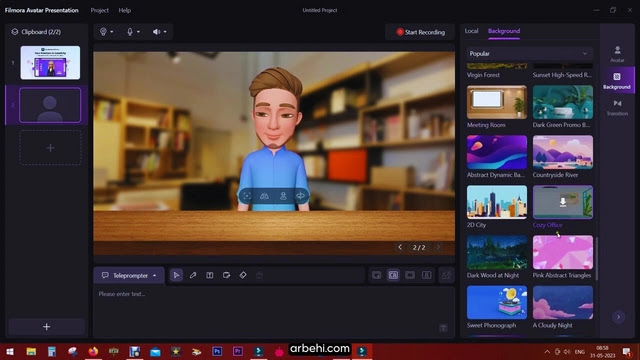Choose the highlighted avatar-over-screen layout
This screenshot has height=360, width=640.
click(393, 276)
